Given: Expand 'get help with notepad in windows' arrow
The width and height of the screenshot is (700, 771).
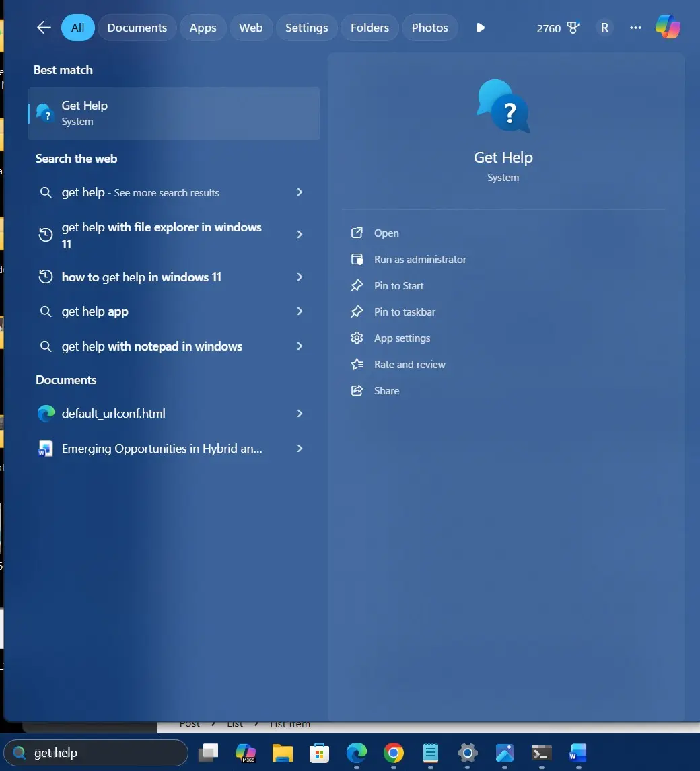Looking at the screenshot, I should pyautogui.click(x=300, y=346).
